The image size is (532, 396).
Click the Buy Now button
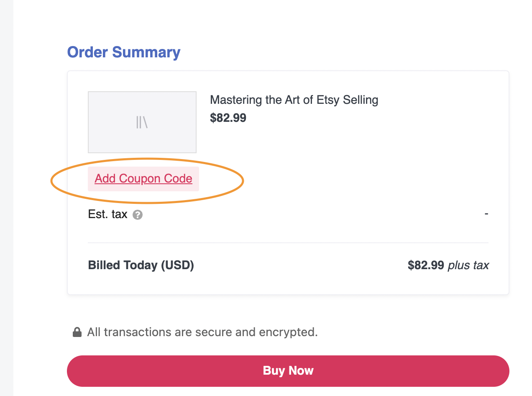[x=288, y=371]
